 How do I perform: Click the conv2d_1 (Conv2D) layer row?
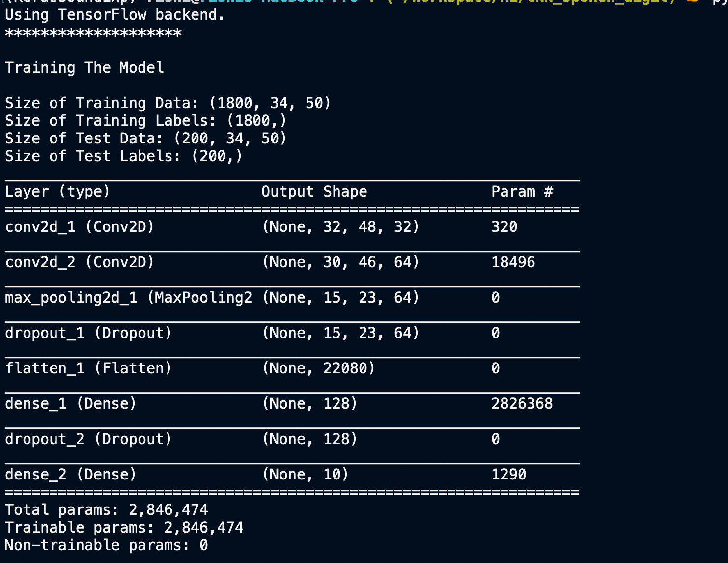(292, 227)
